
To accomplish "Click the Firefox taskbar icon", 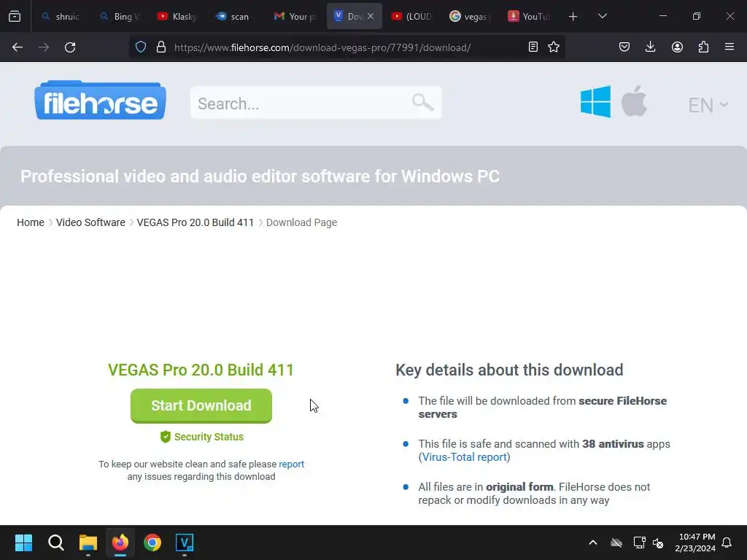I will (x=120, y=542).
